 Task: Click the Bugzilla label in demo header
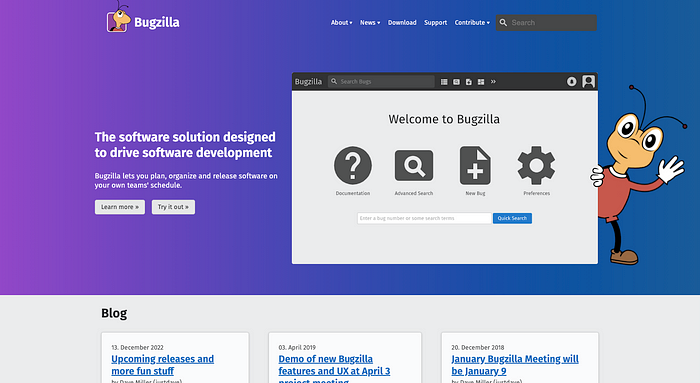308,82
